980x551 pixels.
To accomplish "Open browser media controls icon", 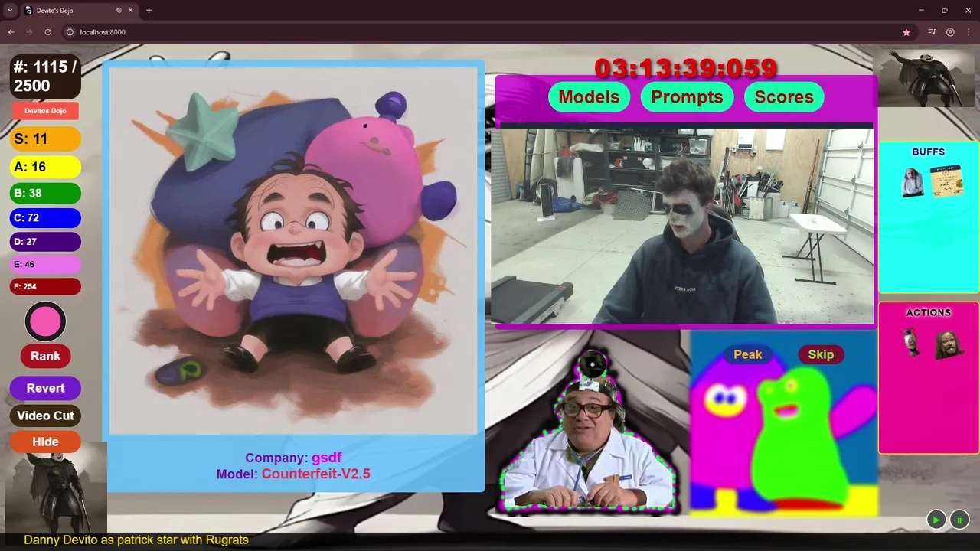I will (932, 32).
